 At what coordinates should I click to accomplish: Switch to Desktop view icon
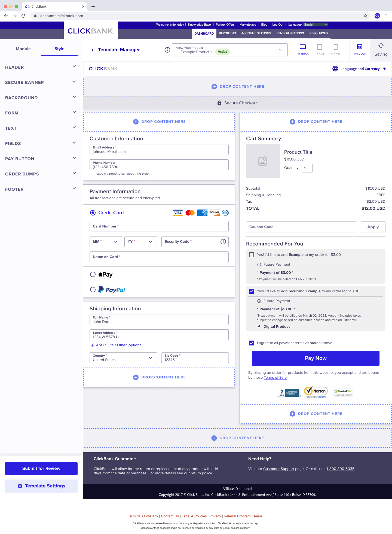(x=302, y=47)
